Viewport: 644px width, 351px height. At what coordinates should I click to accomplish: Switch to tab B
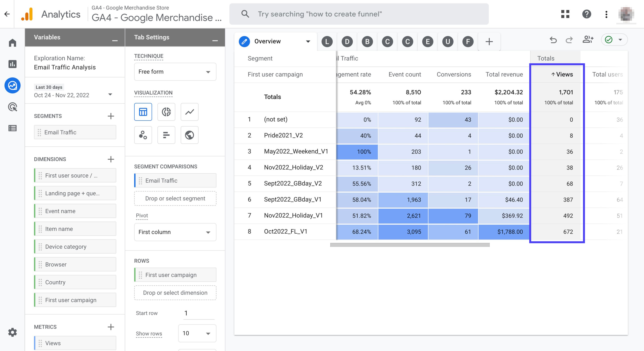tap(367, 41)
